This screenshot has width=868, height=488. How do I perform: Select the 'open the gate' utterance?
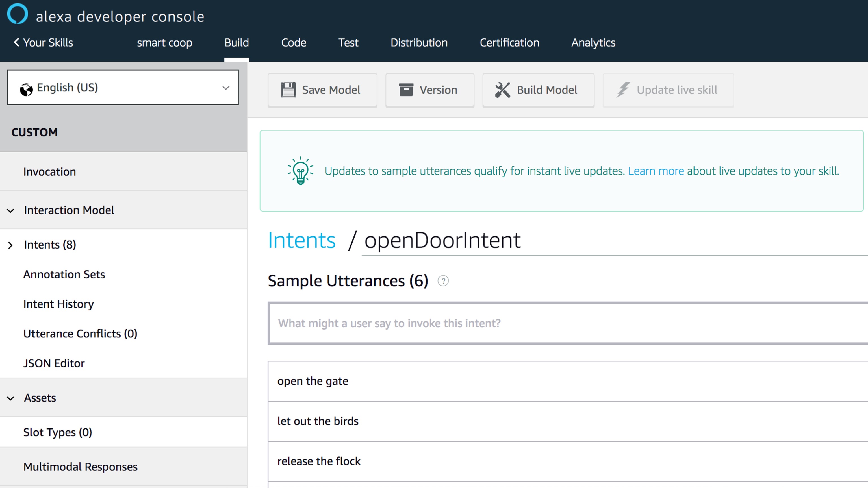pos(568,381)
